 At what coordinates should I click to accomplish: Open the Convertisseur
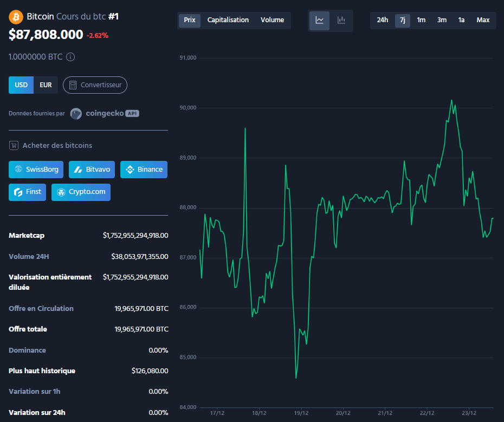pyautogui.click(x=95, y=85)
